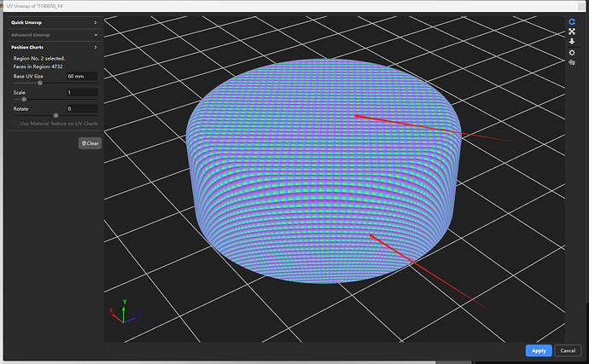Open the gear settings icon in viewport toolbar
The height and width of the screenshot is (364, 589).
tap(572, 53)
